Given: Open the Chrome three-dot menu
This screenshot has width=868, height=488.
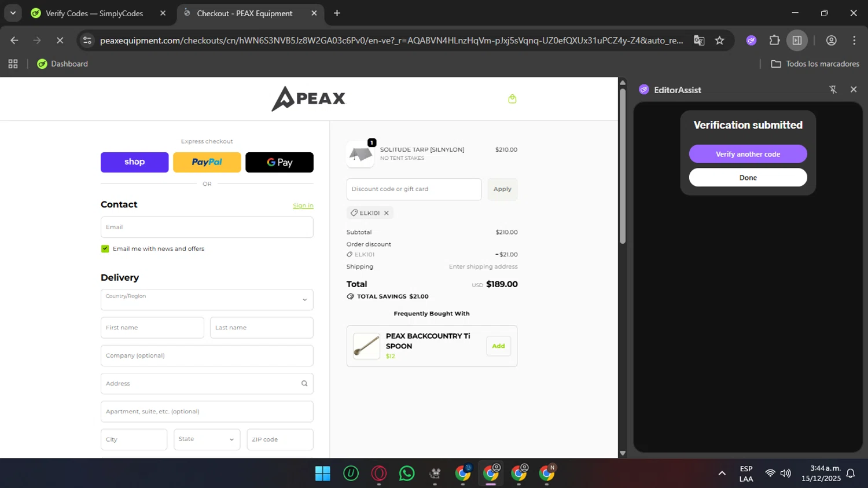Looking at the screenshot, I should [854, 41].
